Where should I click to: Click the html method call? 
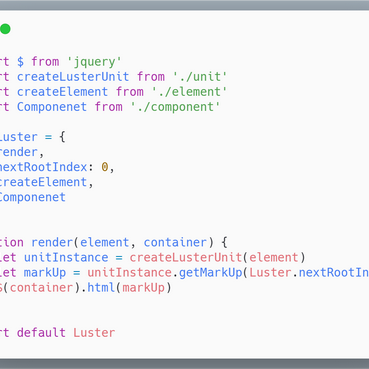click(x=101, y=288)
